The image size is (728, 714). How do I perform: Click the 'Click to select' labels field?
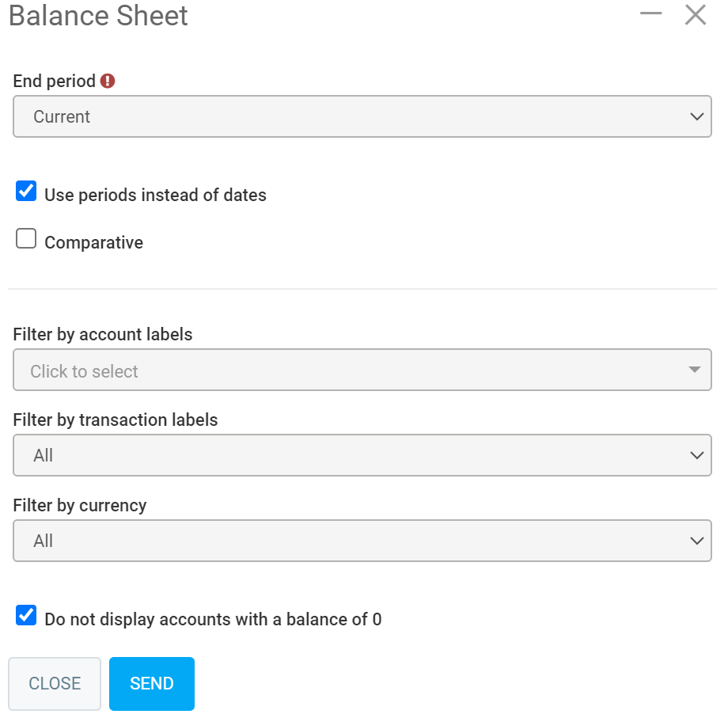(348, 370)
